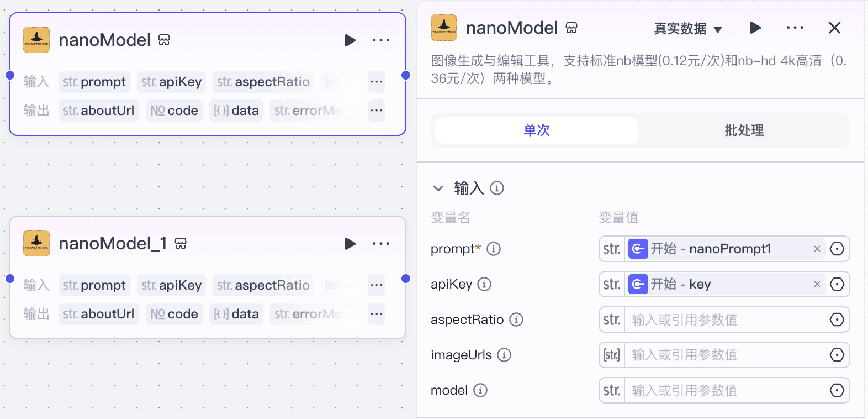868x419 pixels.
Task: Click the code output pill on nanoModel node
Action: coord(174,110)
